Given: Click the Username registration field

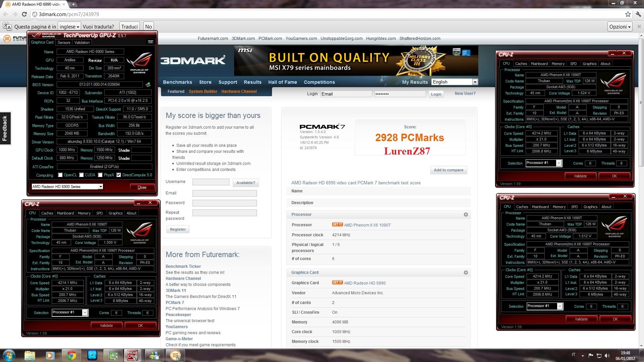Looking at the screenshot, I should (211, 182).
